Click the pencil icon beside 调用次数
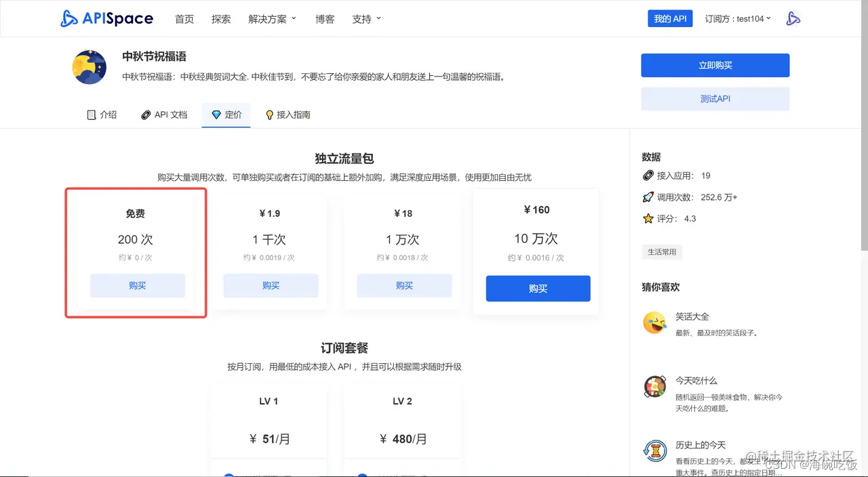 tap(648, 196)
